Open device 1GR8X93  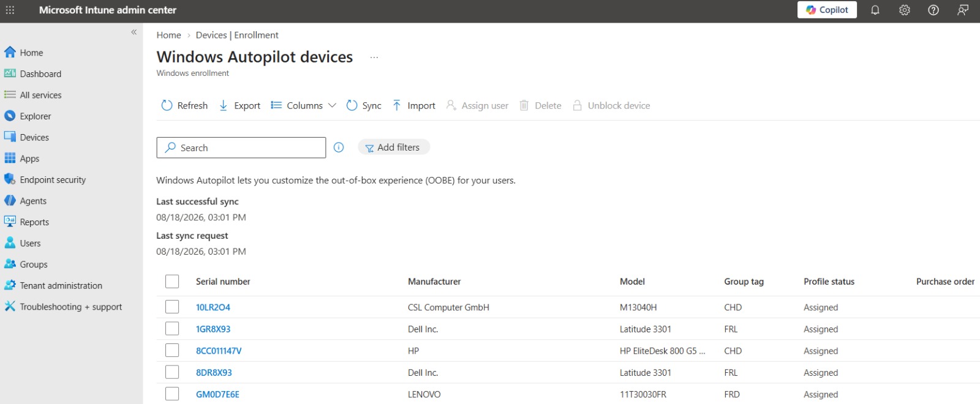(x=213, y=329)
